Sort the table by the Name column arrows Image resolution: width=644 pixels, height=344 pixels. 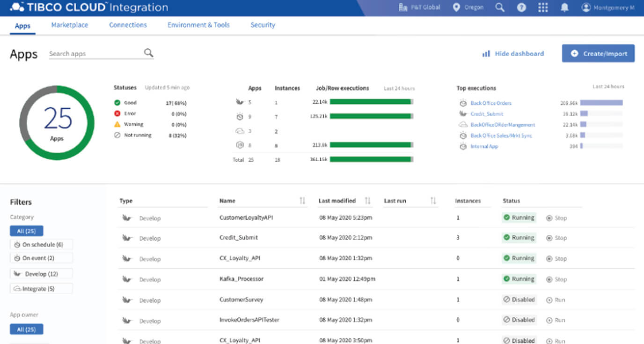302,201
